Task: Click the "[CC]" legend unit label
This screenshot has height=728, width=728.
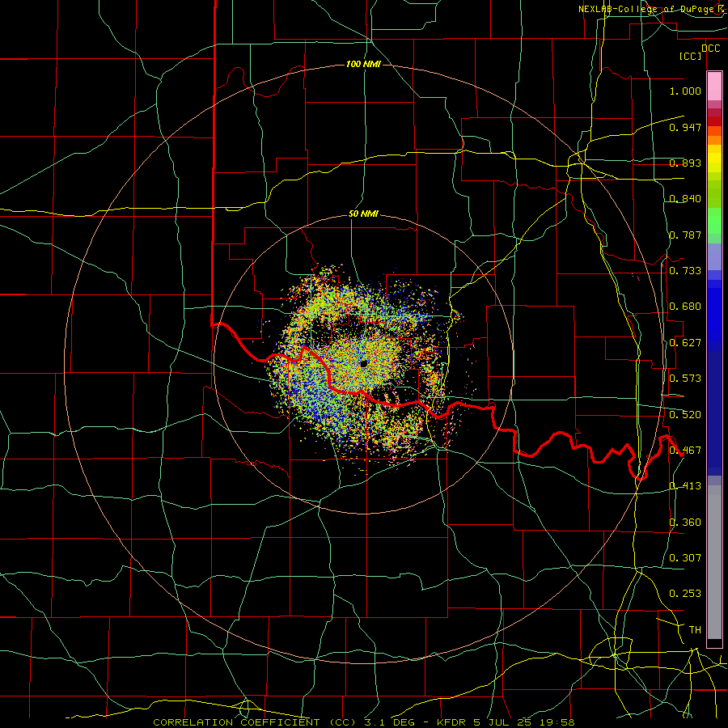Action: tap(690, 56)
